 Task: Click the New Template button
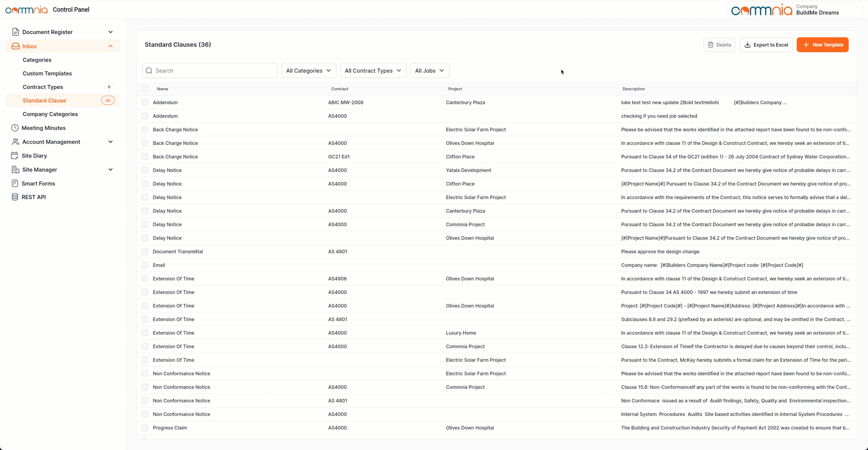(822, 45)
